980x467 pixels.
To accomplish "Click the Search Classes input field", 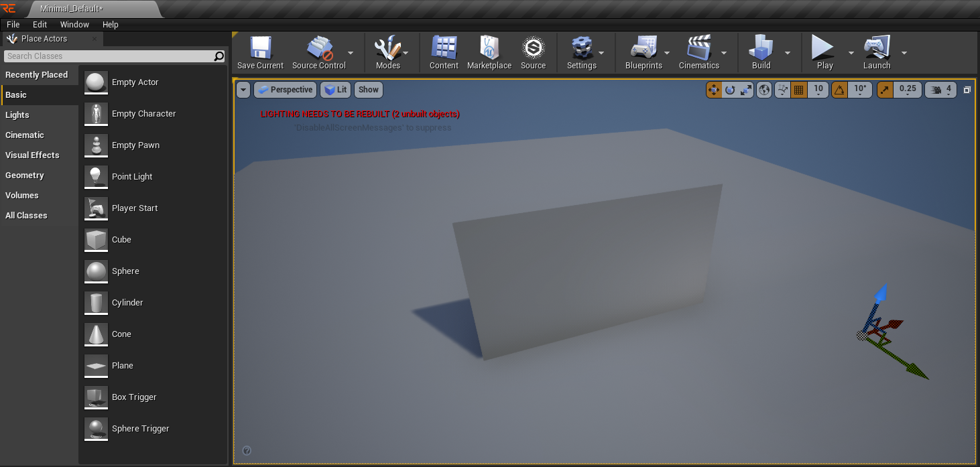I will (107, 56).
